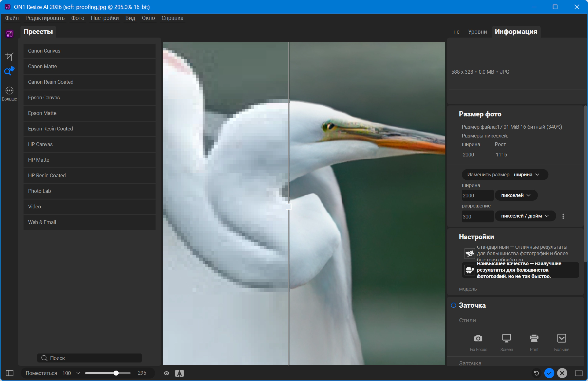Enable the Заточка sharpening toggle circle
Screen dimensions: 588x381
click(x=454, y=305)
